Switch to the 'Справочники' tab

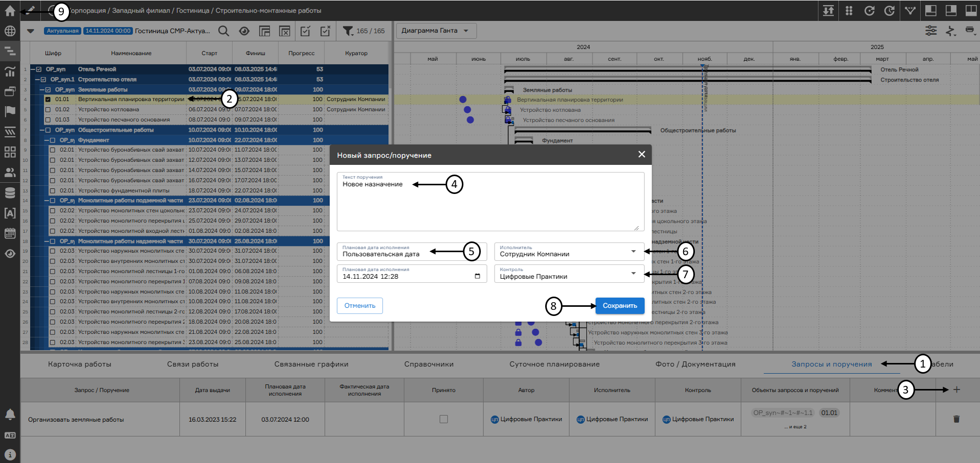[x=429, y=364]
